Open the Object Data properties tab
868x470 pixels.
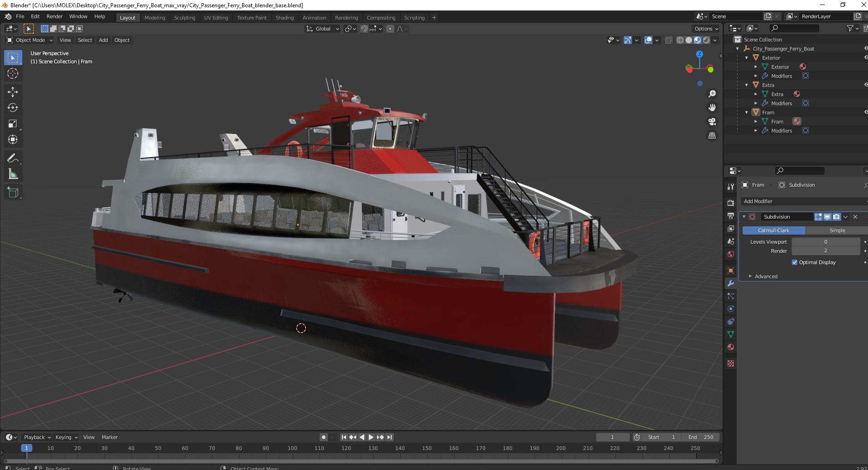pos(731,334)
